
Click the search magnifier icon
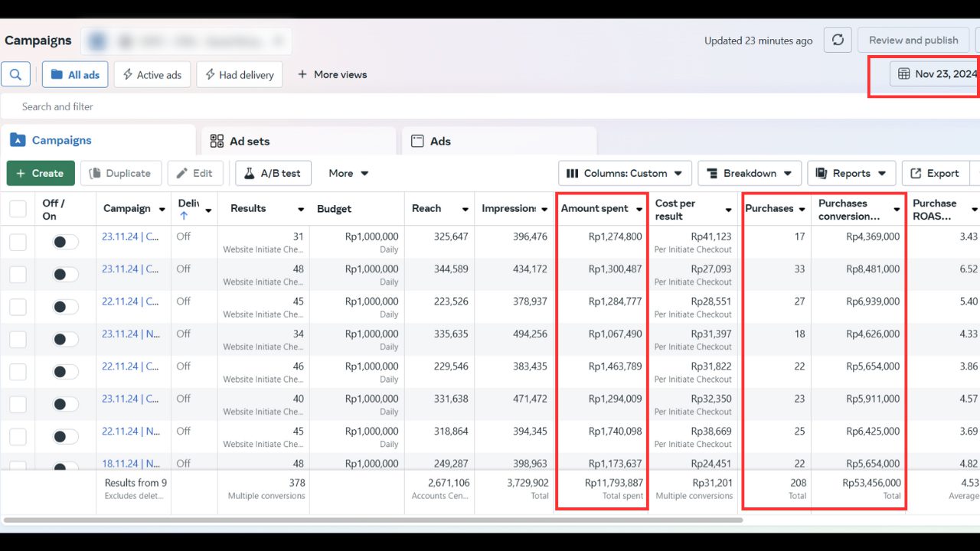pos(15,74)
